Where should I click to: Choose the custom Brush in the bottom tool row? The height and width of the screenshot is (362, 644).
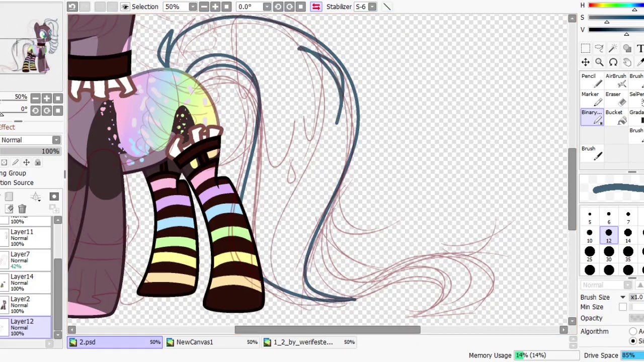(x=592, y=153)
